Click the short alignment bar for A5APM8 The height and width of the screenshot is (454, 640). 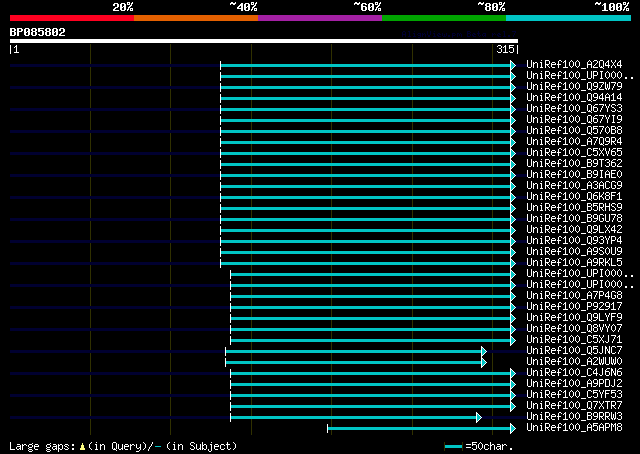tap(419, 429)
